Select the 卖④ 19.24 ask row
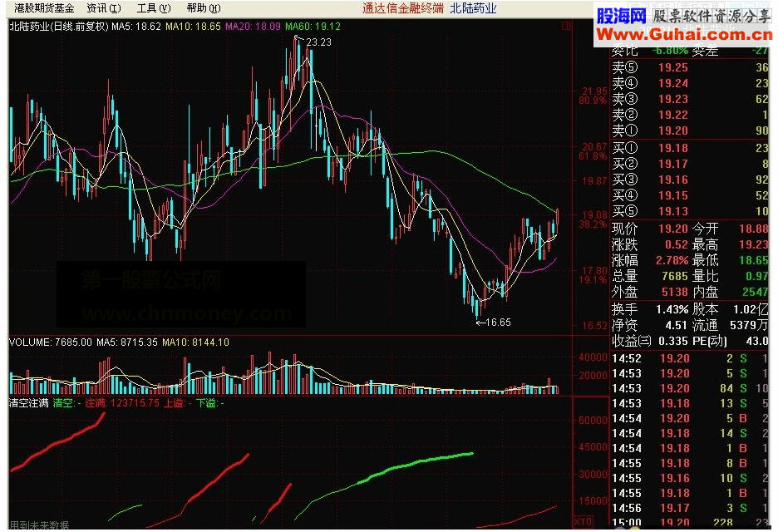The image size is (778, 532). point(690,83)
